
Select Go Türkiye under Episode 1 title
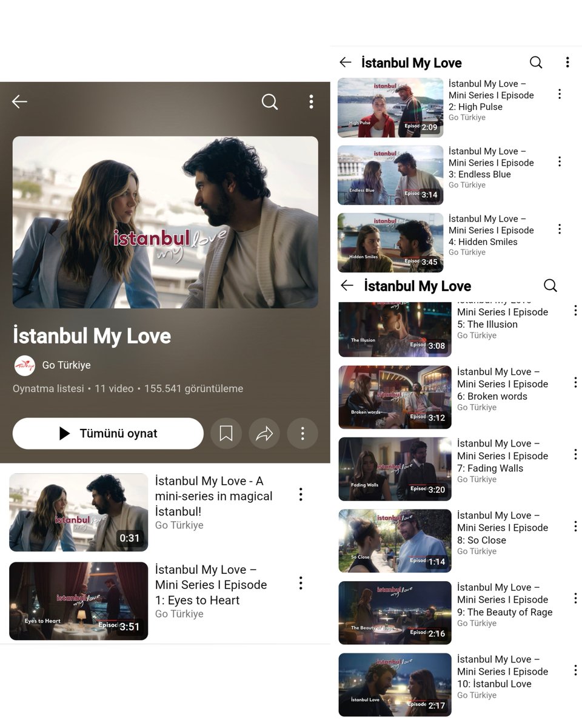pos(179,614)
